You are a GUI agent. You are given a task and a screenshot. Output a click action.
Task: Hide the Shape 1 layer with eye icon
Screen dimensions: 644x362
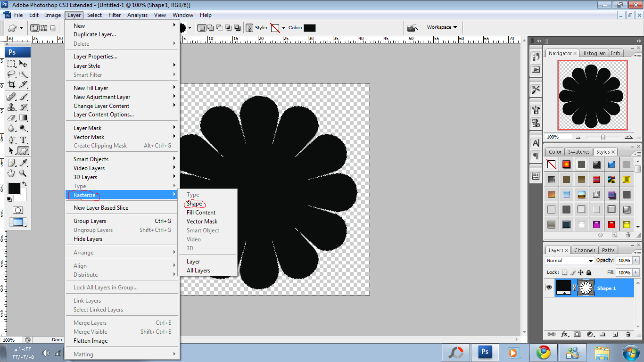(549, 288)
